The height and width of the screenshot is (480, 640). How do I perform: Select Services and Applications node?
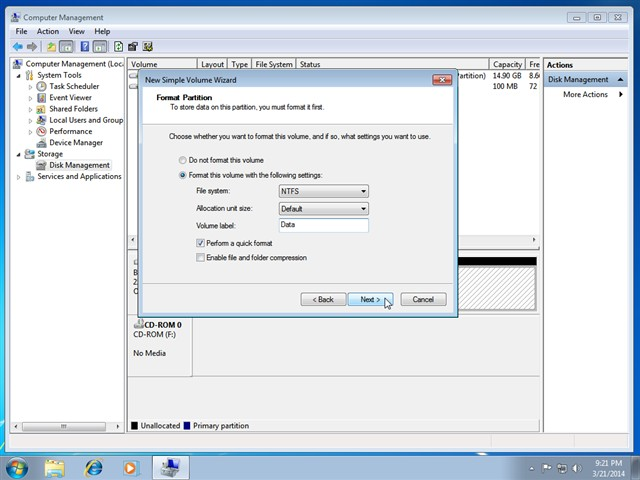tap(79, 177)
